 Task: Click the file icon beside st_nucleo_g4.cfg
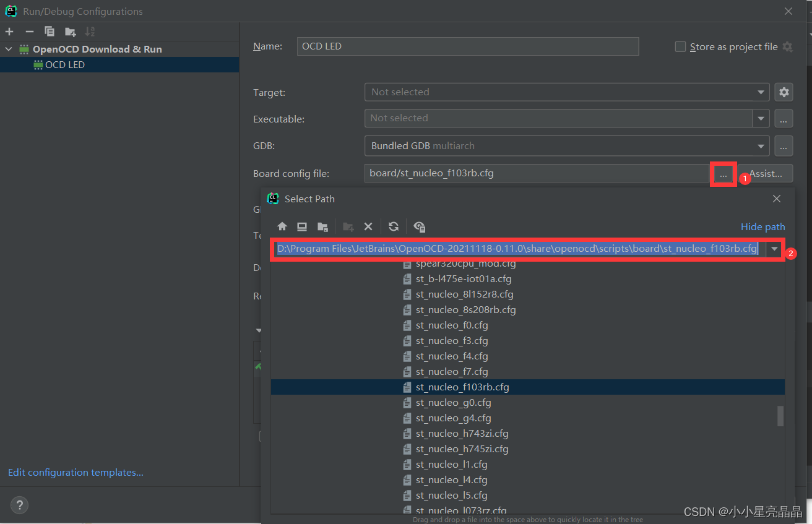[407, 418]
